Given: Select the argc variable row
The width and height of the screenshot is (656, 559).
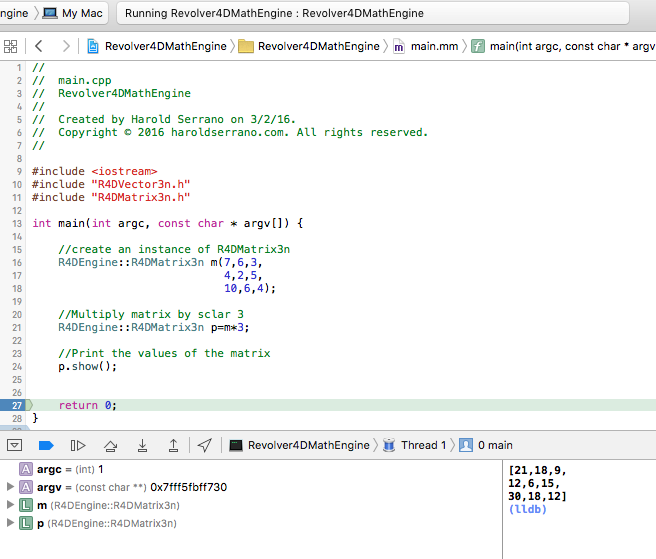Looking at the screenshot, I should click(251, 469).
